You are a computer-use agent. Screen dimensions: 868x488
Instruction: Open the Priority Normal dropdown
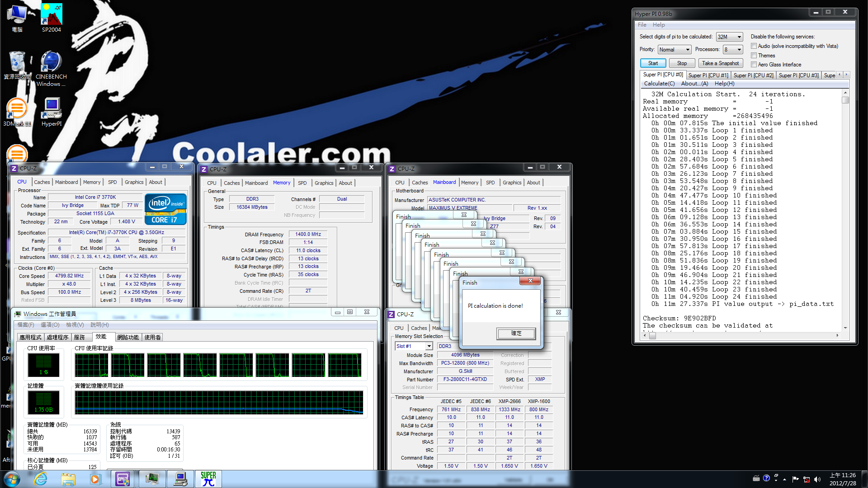675,50
